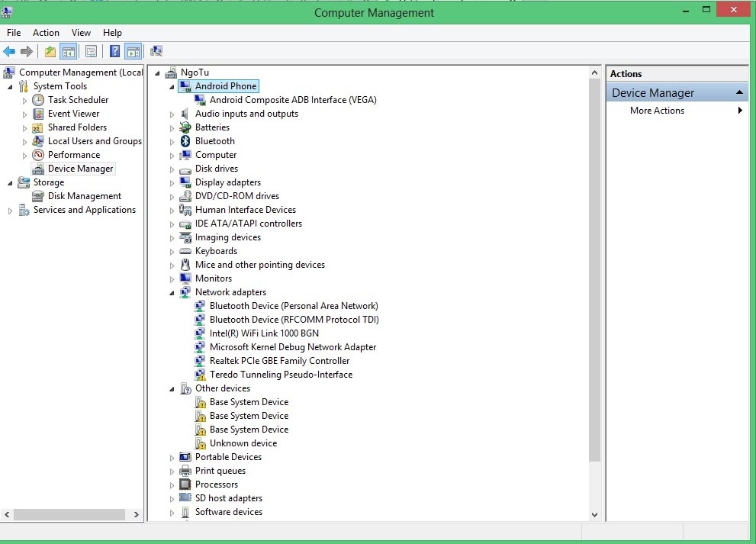The width and height of the screenshot is (756, 544).
Task: Click the device list scroll down arrow
Action: 594,514
